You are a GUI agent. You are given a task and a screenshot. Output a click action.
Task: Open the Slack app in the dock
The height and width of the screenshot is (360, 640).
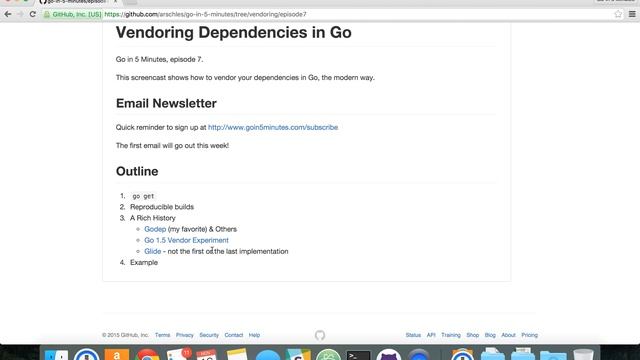tap(298, 354)
